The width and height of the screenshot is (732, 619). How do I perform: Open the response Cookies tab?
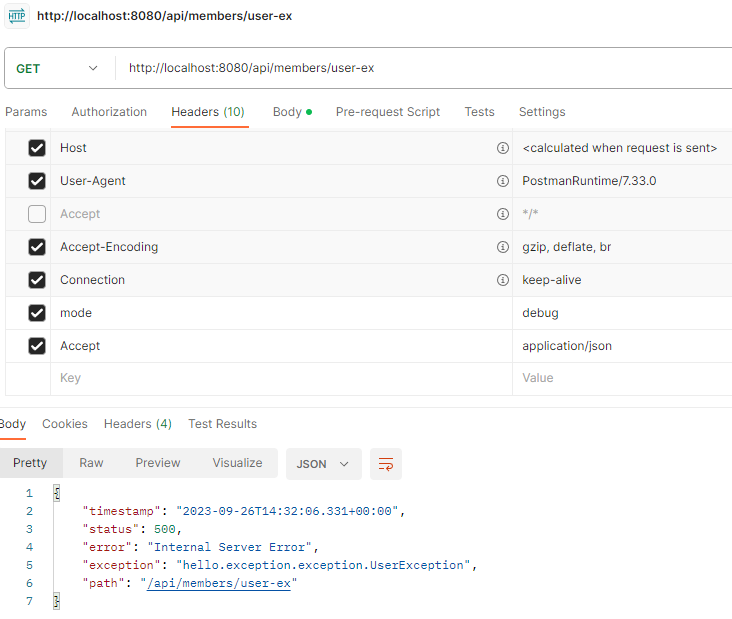pos(65,424)
